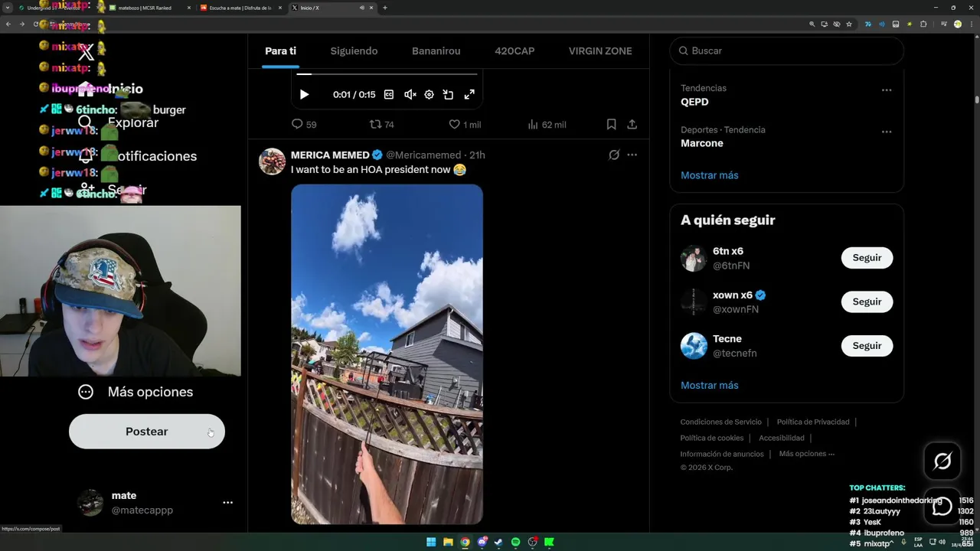980x551 pixels.
Task: Open Accesibilidad footer link
Action: [x=782, y=438]
